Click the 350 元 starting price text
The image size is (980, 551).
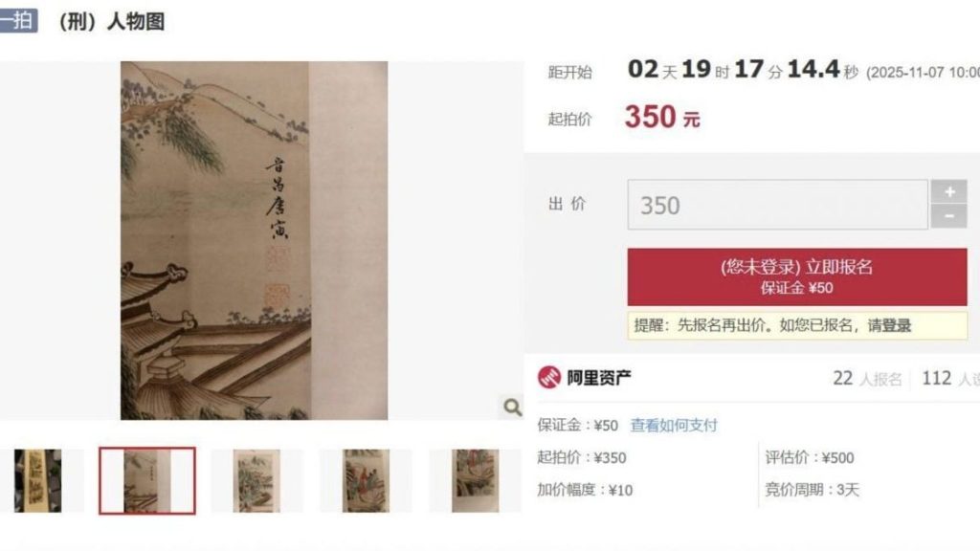click(662, 117)
